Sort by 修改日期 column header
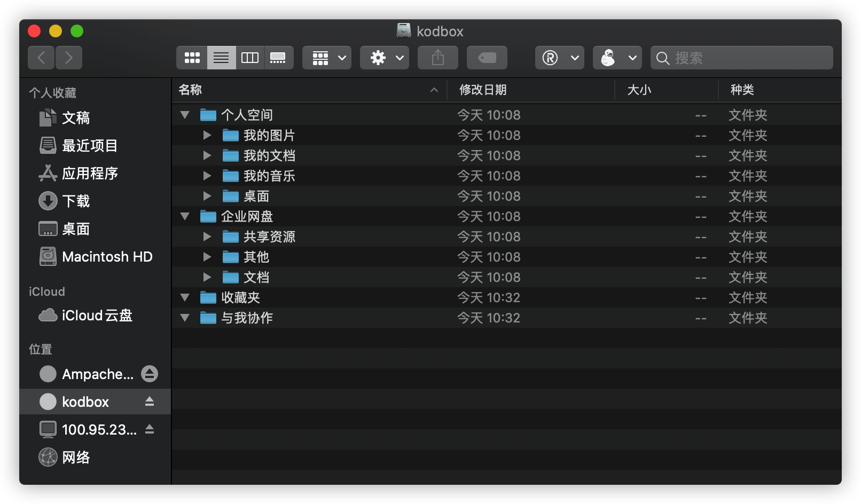The width and height of the screenshot is (861, 504). point(531,90)
